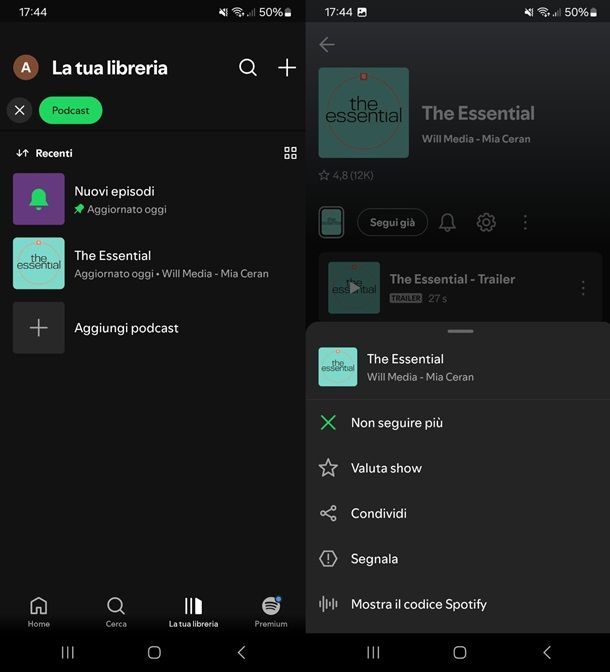The image size is (610, 672).
Task: Toggle the Podcast filter chip
Action: pyautogui.click(x=71, y=111)
